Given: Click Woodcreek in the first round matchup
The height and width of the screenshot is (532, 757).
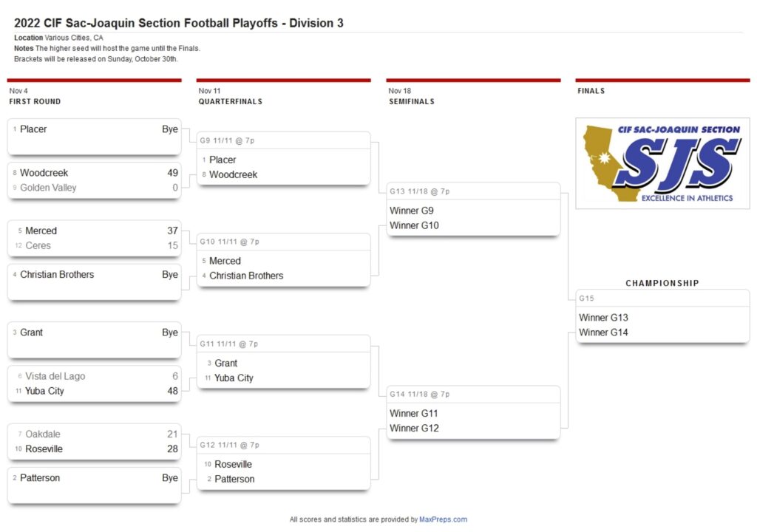Looking at the screenshot, I should tap(44, 173).
